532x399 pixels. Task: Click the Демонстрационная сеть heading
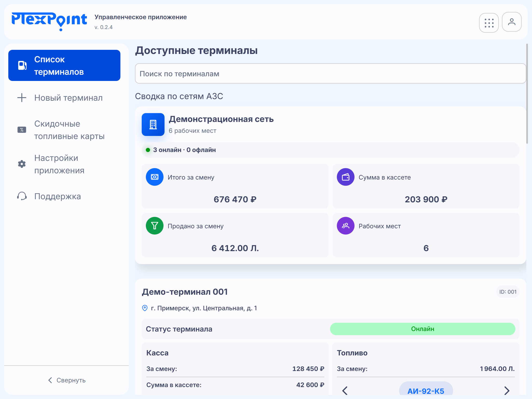[x=221, y=119]
